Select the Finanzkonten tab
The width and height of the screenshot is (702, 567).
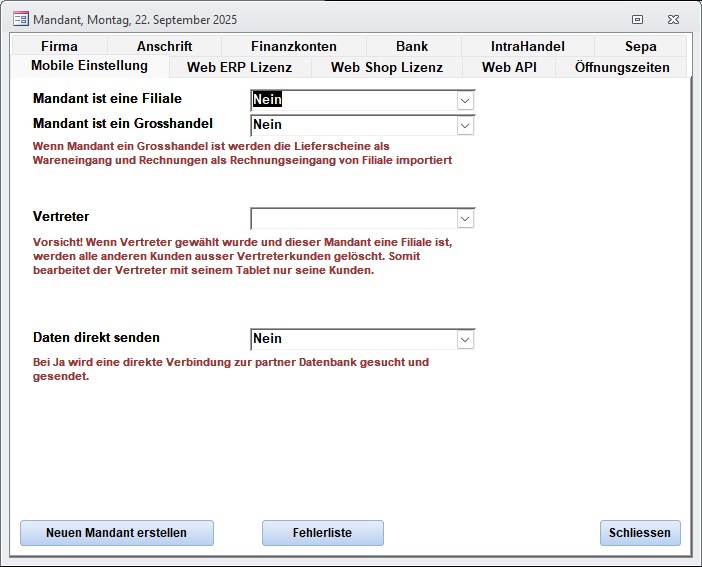pyautogui.click(x=293, y=46)
